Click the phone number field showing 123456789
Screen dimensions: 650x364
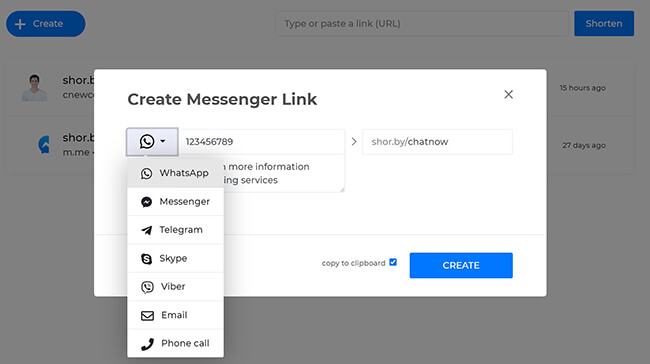point(262,142)
